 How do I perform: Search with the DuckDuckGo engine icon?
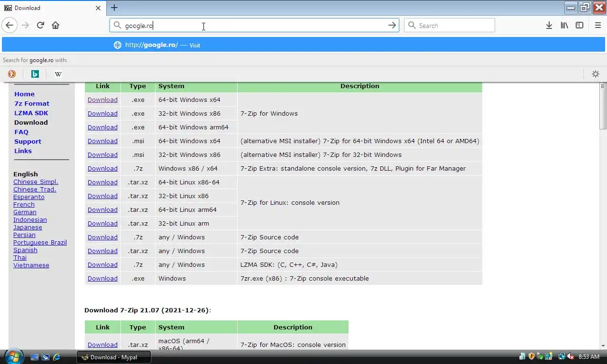(12, 74)
